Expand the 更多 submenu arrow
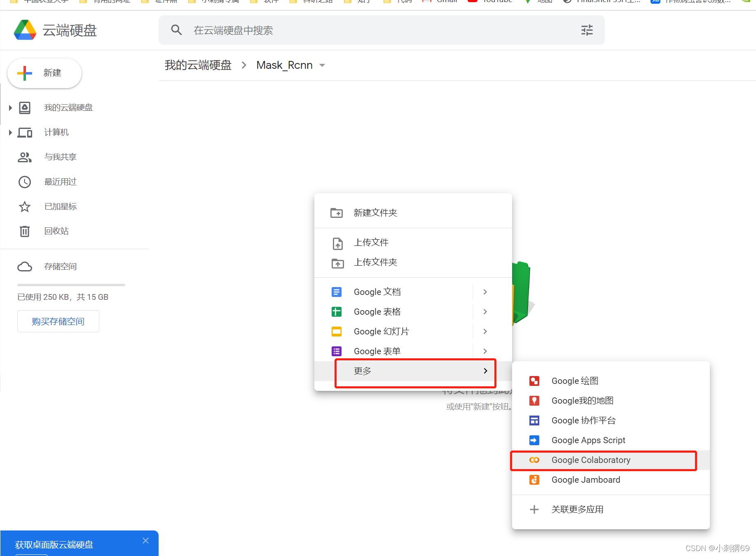 [485, 371]
